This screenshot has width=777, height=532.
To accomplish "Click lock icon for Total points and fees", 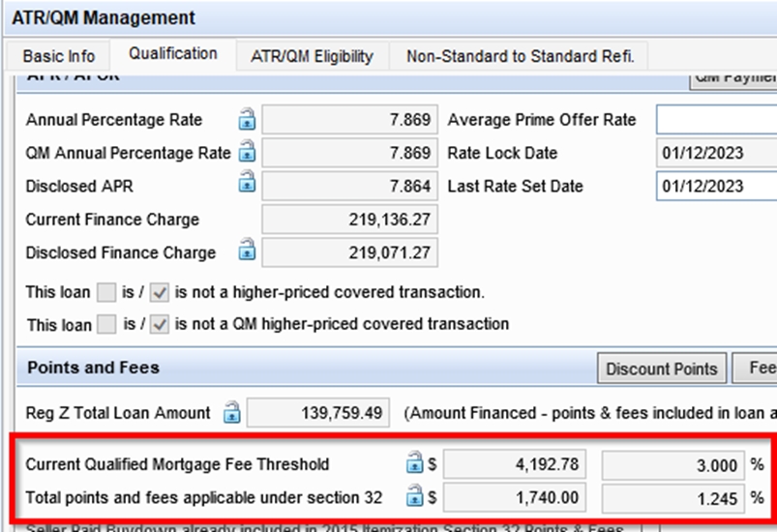I will (414, 498).
